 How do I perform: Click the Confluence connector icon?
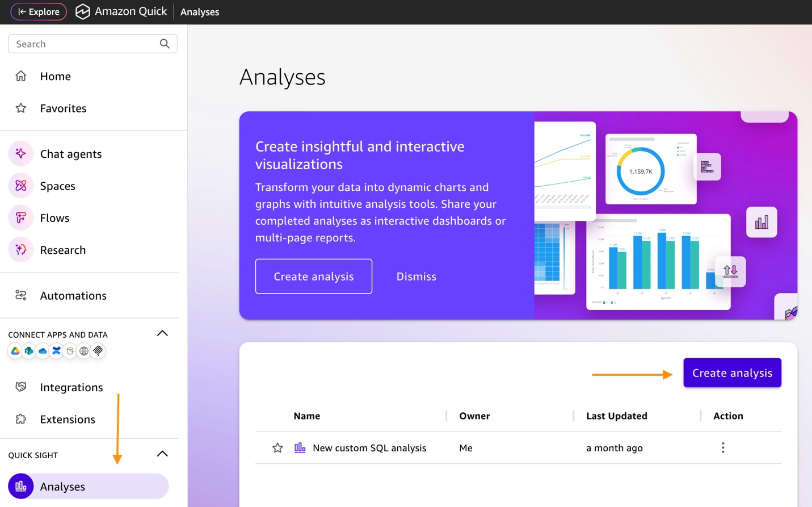[56, 351]
